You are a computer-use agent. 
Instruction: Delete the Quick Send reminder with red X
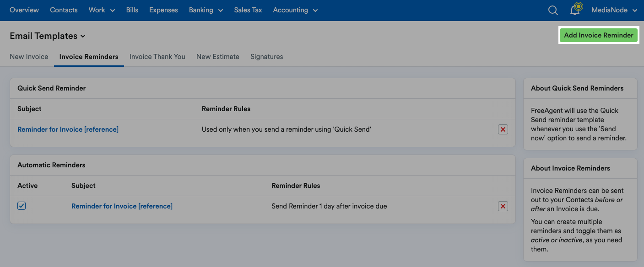(503, 129)
